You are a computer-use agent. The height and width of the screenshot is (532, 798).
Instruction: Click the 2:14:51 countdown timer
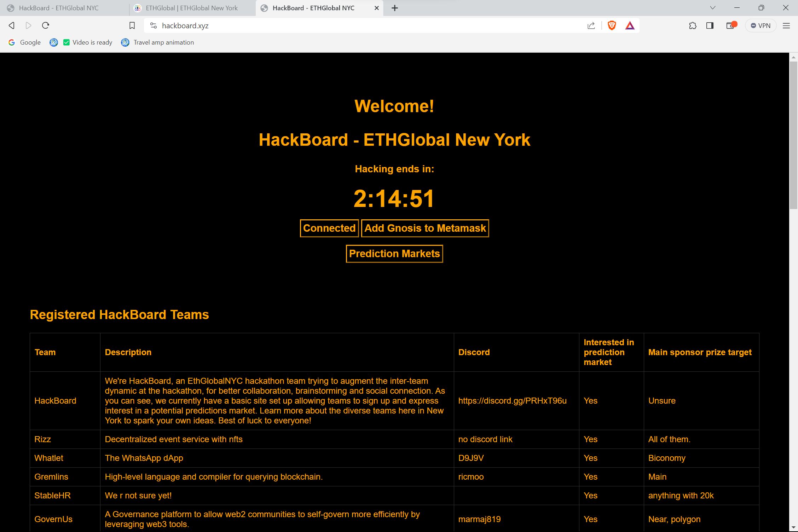pos(394,198)
